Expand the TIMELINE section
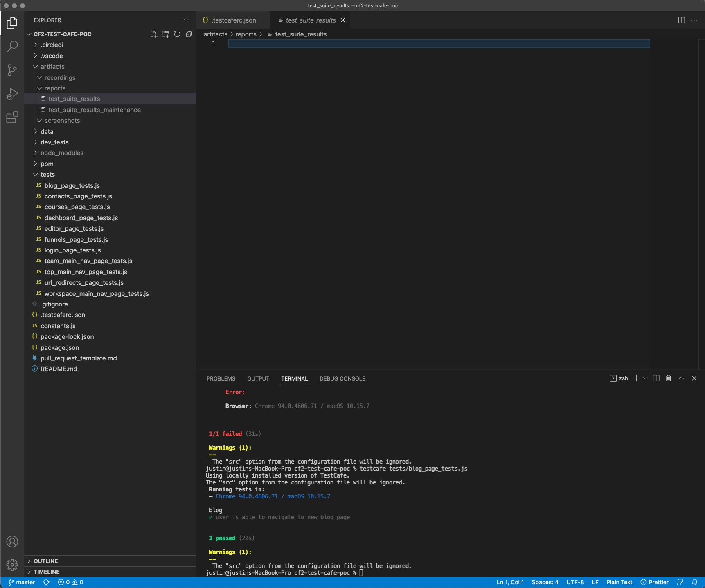 (x=110, y=572)
